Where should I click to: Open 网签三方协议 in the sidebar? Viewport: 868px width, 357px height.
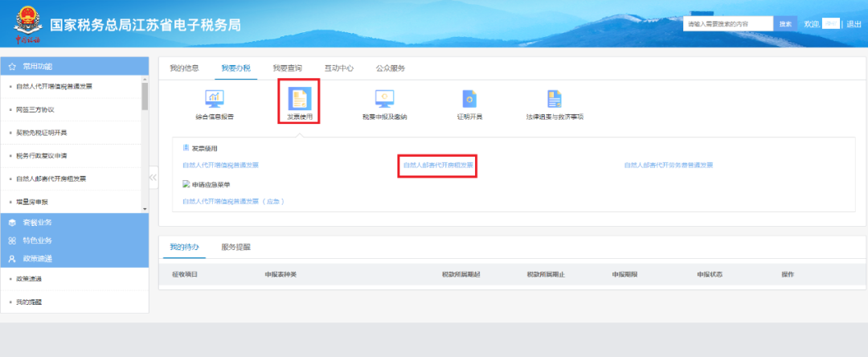click(35, 109)
